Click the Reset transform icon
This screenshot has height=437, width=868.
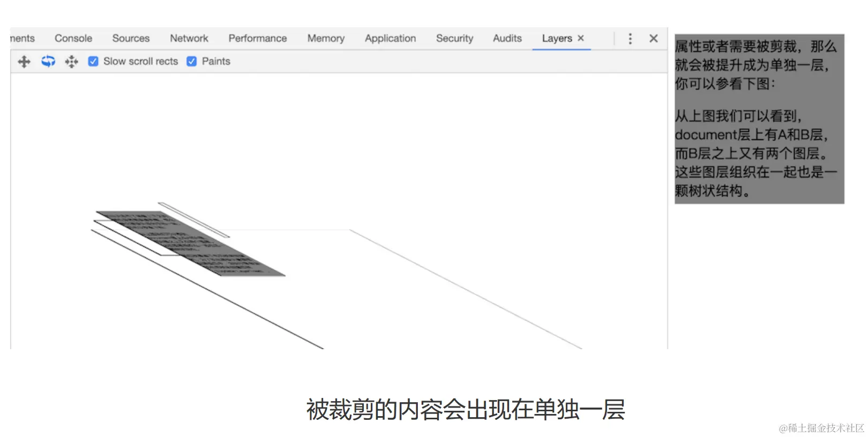coord(71,62)
